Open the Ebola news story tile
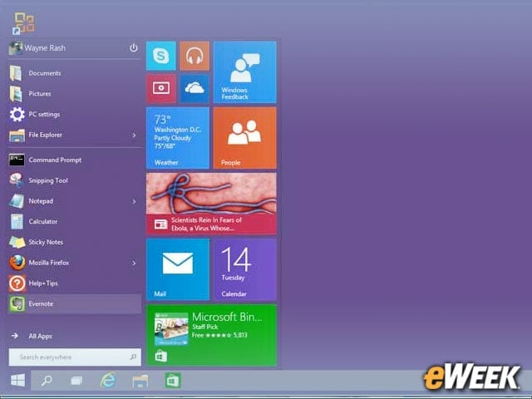This screenshot has height=399, width=532. [x=211, y=204]
